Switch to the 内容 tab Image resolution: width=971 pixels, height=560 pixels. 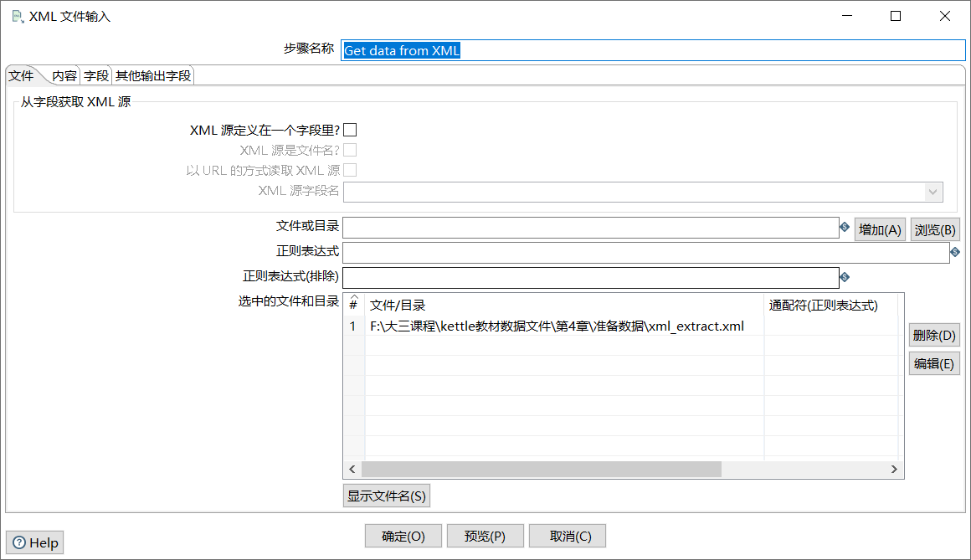tap(64, 75)
